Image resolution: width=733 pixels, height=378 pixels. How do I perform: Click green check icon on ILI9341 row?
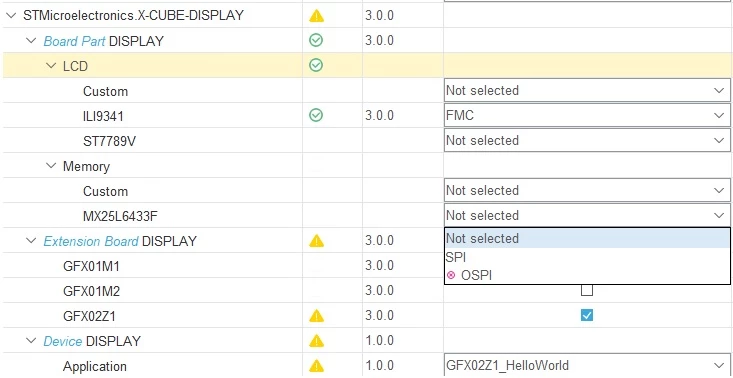316,115
